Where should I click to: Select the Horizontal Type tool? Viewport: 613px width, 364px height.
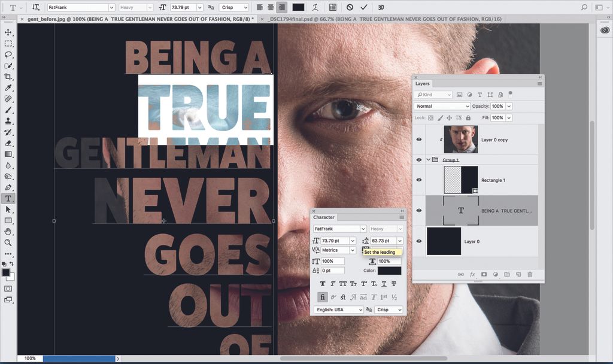pyautogui.click(x=8, y=198)
